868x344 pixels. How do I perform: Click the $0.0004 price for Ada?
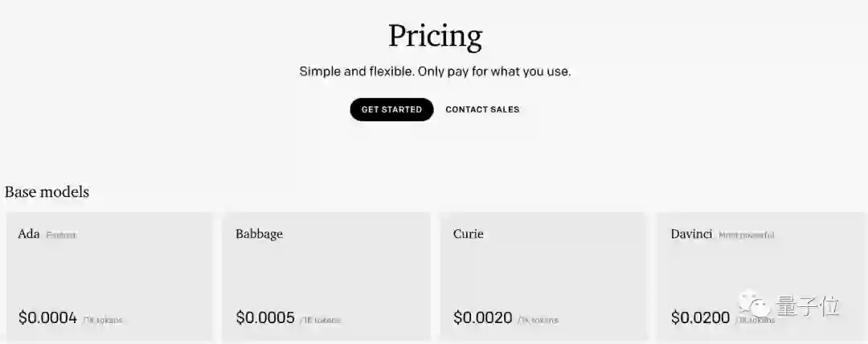coord(47,317)
